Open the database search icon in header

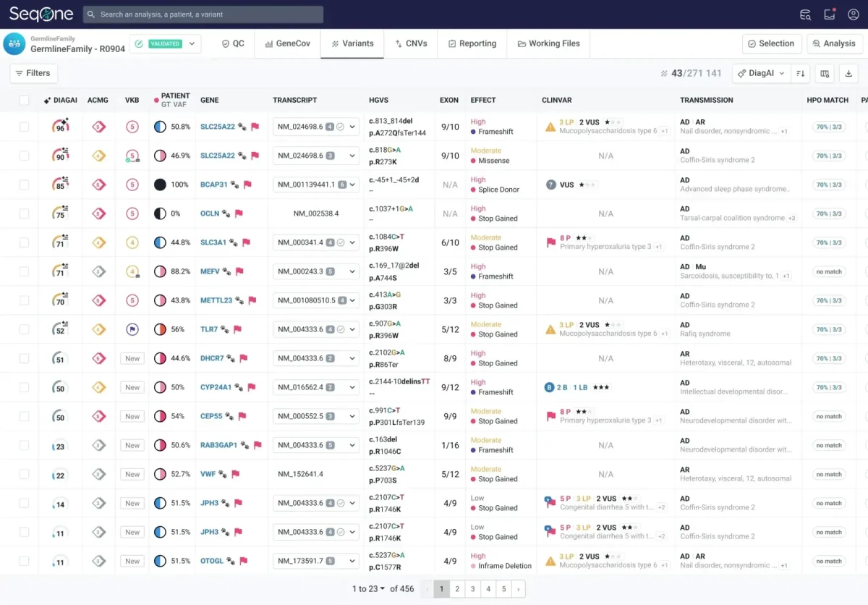pos(805,14)
